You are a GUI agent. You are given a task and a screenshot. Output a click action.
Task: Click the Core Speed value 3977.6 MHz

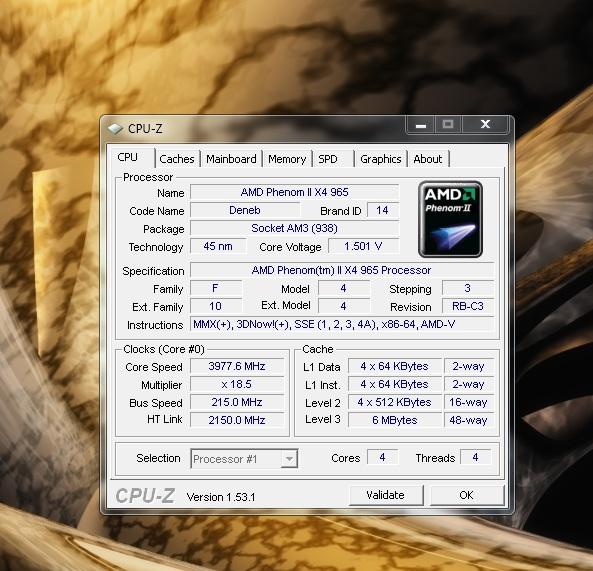(237, 366)
